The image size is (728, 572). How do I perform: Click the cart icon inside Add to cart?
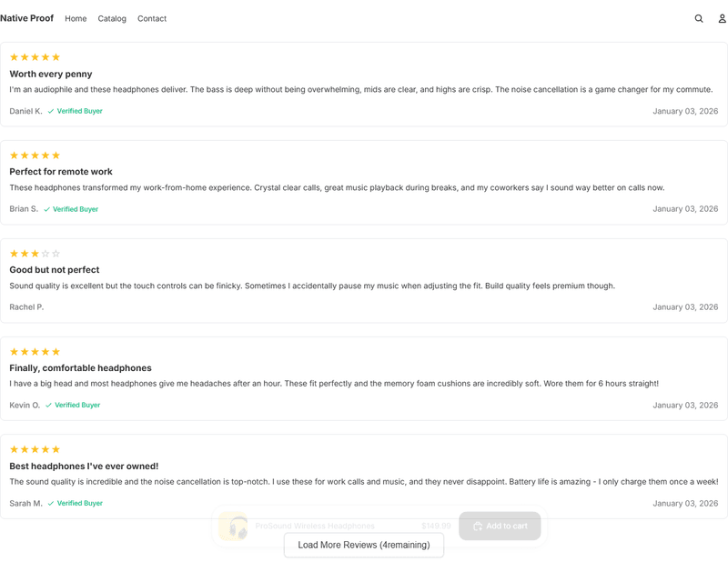pos(475,526)
